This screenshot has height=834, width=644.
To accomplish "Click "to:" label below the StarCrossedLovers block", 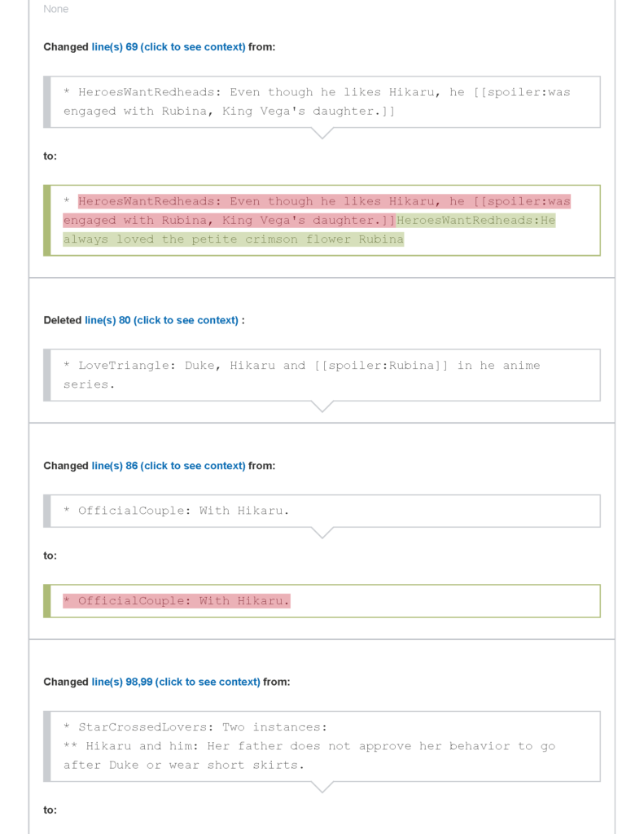I will 50,810.
